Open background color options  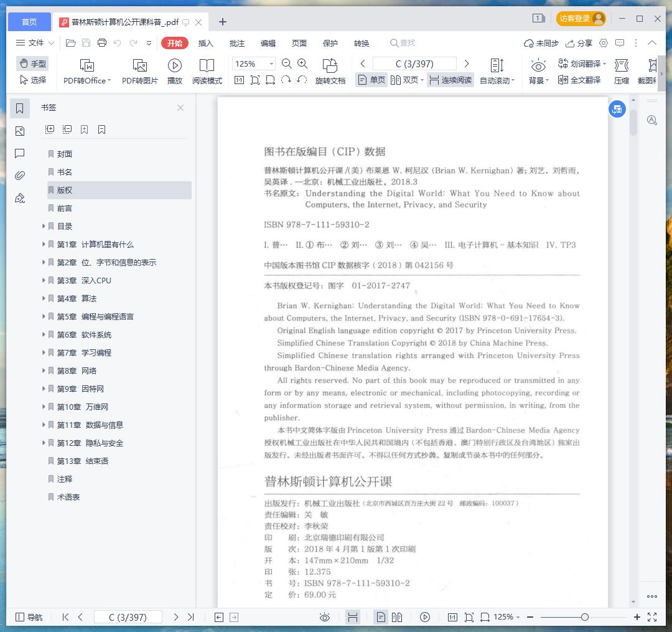(538, 71)
